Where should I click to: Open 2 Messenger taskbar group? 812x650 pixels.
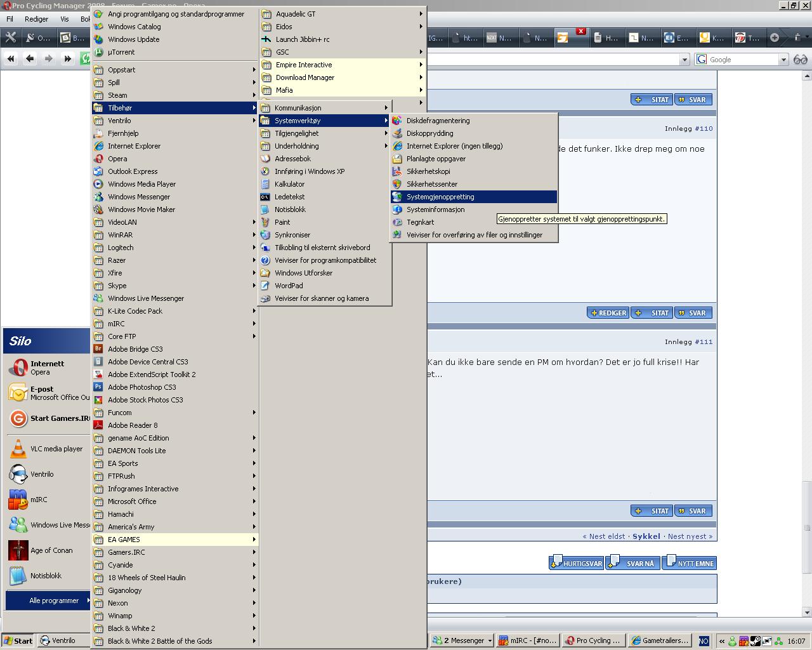[462, 640]
